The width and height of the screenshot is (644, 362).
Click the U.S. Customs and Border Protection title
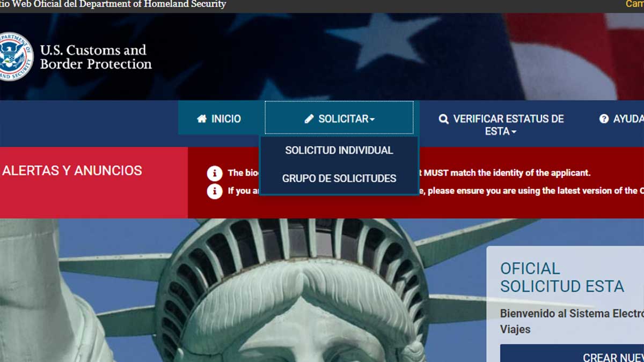pyautogui.click(x=96, y=57)
